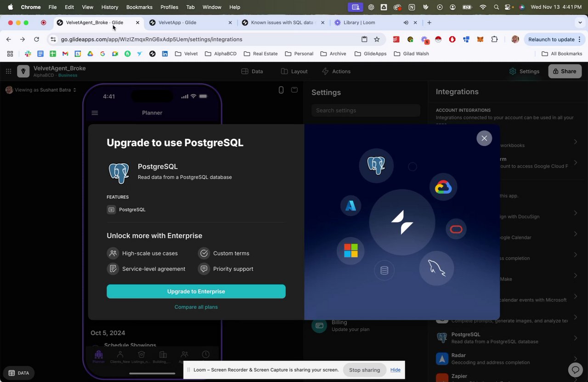Open PostgreSQL integration row
Screen dimensions: 588x382
coord(508,338)
